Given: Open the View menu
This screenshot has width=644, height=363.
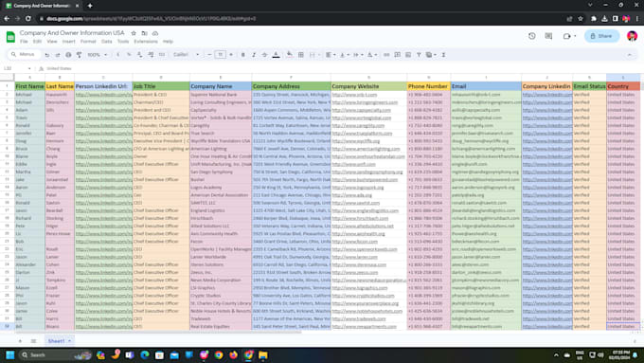Looking at the screenshot, I should (x=52, y=42).
